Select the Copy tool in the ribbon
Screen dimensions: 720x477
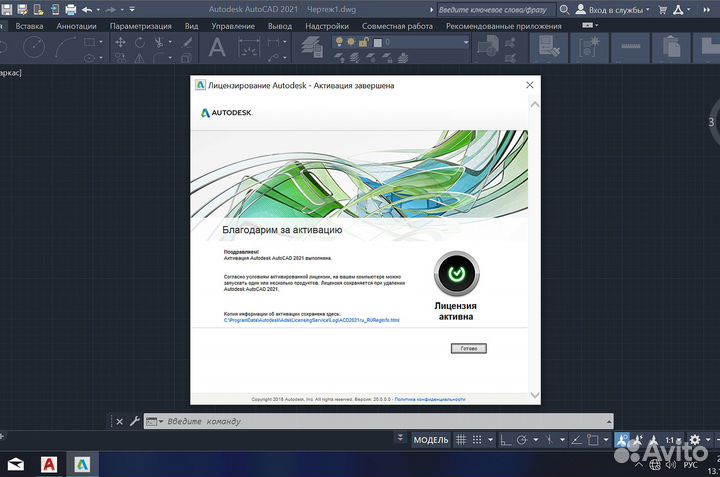click(x=120, y=58)
